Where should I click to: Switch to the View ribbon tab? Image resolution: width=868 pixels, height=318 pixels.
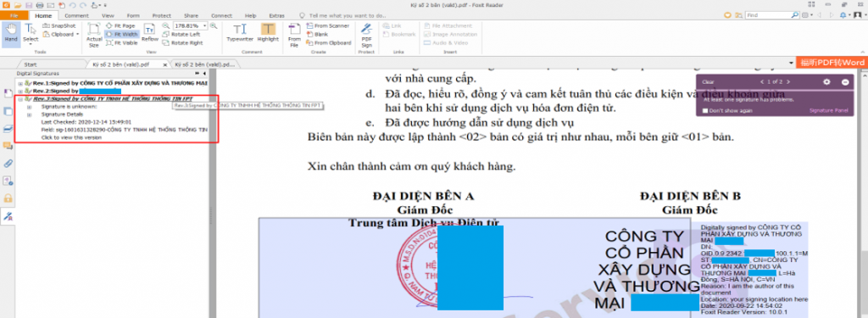108,16
